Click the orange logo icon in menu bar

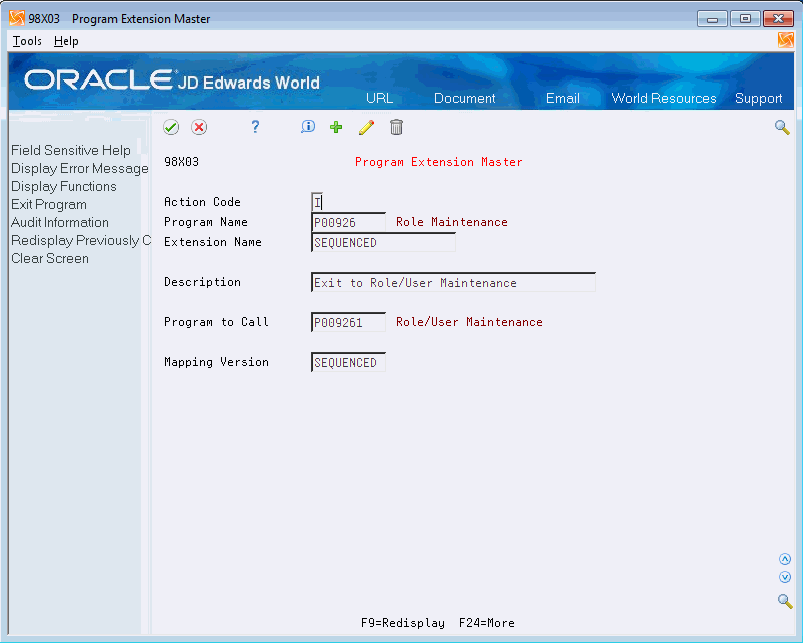[785, 40]
